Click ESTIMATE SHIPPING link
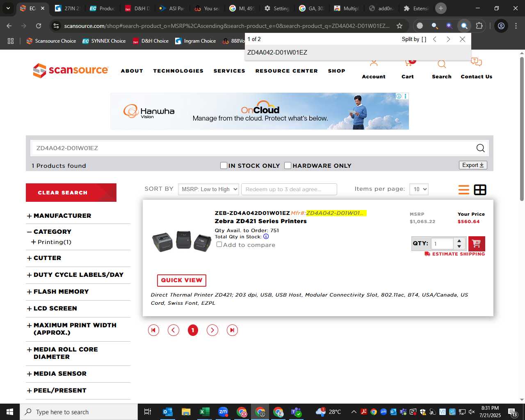525x420 pixels. click(x=455, y=254)
